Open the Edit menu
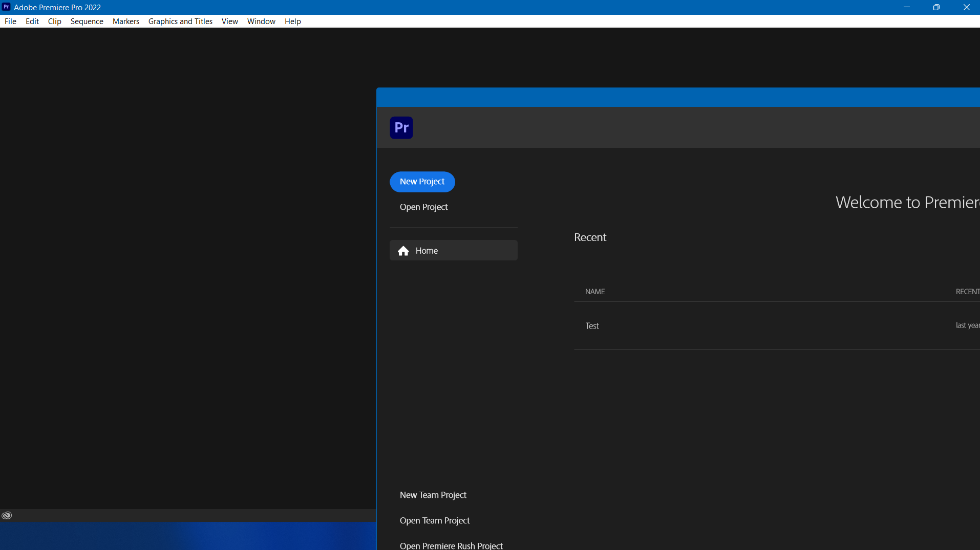This screenshot has width=980, height=550. [32, 21]
